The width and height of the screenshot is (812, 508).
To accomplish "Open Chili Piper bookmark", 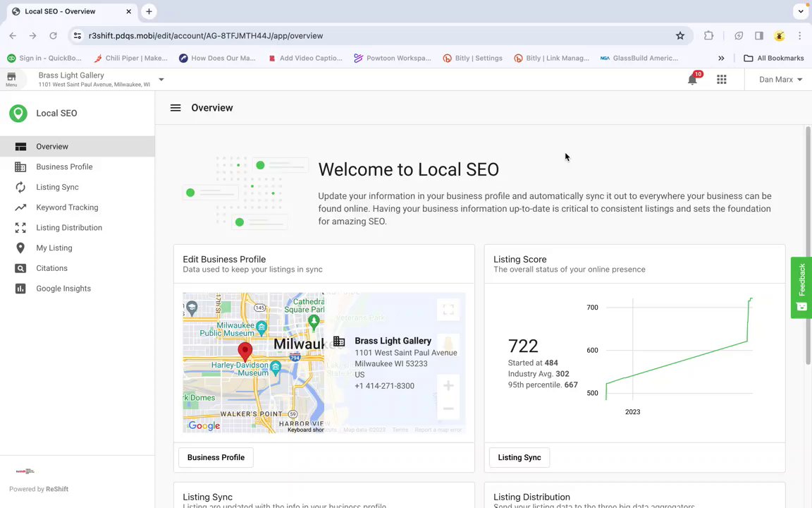I will pos(130,58).
